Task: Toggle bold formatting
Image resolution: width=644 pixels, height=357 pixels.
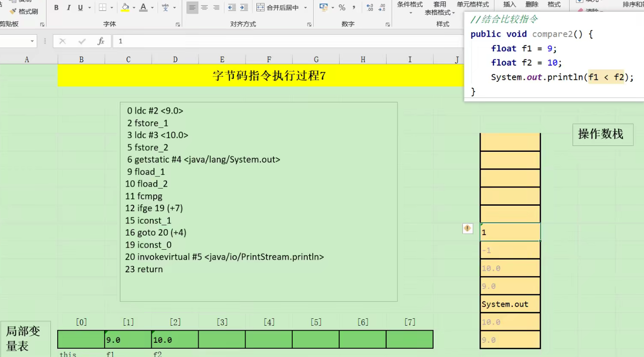Action: [57, 8]
